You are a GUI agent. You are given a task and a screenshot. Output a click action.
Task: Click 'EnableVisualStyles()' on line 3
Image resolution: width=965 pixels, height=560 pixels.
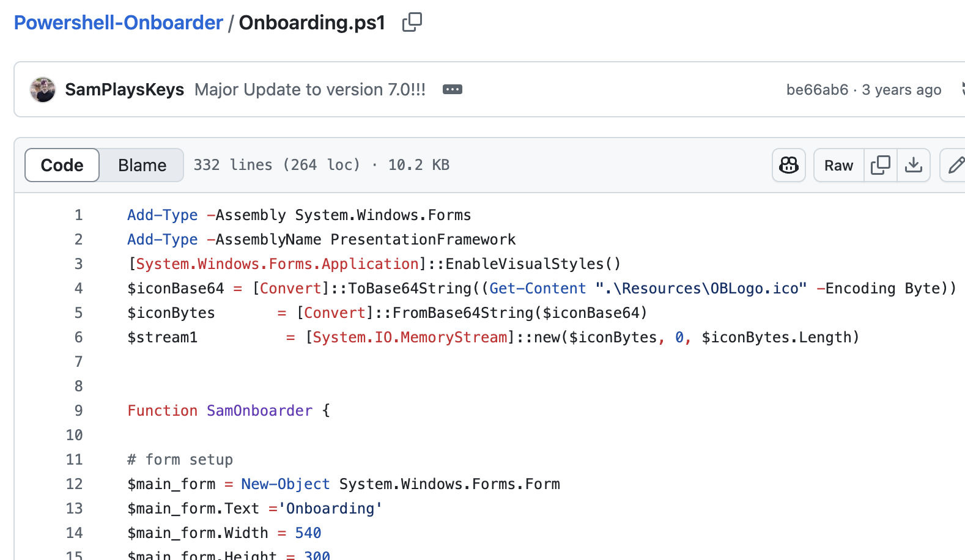click(533, 264)
